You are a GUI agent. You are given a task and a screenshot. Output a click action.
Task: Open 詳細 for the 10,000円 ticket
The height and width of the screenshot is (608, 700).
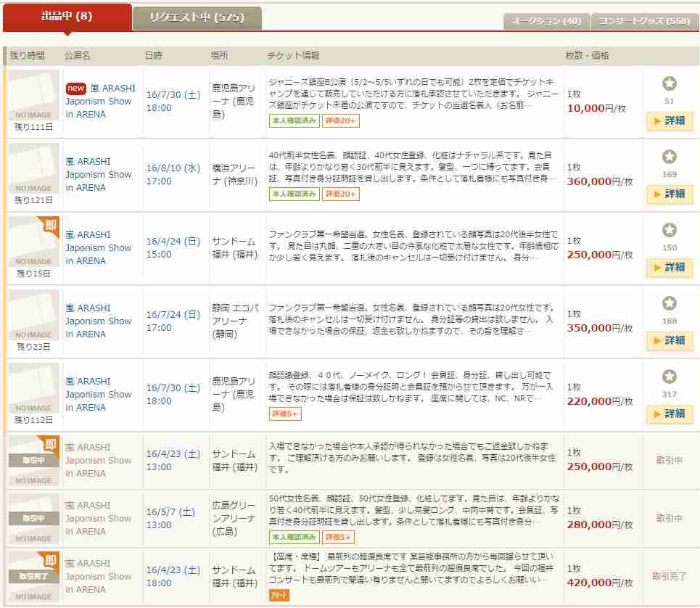[x=670, y=121]
